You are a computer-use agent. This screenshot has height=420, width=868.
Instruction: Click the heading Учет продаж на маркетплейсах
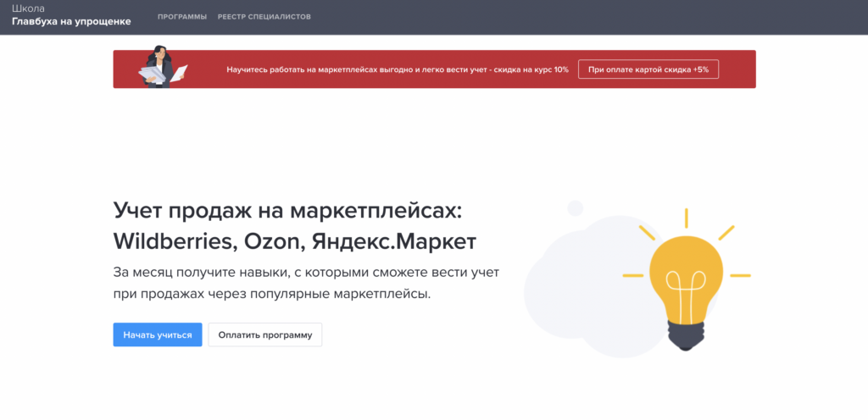tap(287, 212)
